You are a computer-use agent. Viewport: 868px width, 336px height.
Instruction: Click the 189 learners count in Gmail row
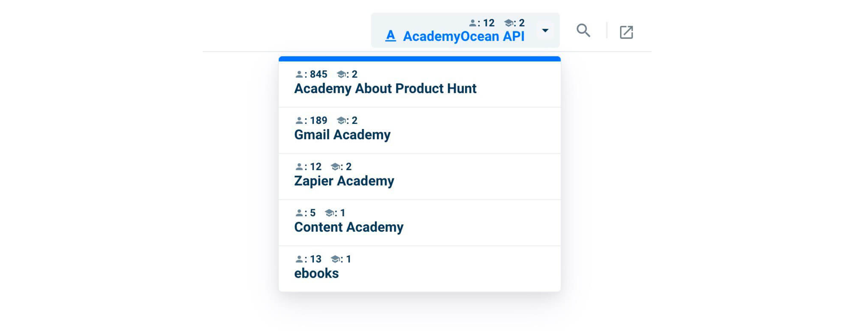(x=318, y=120)
